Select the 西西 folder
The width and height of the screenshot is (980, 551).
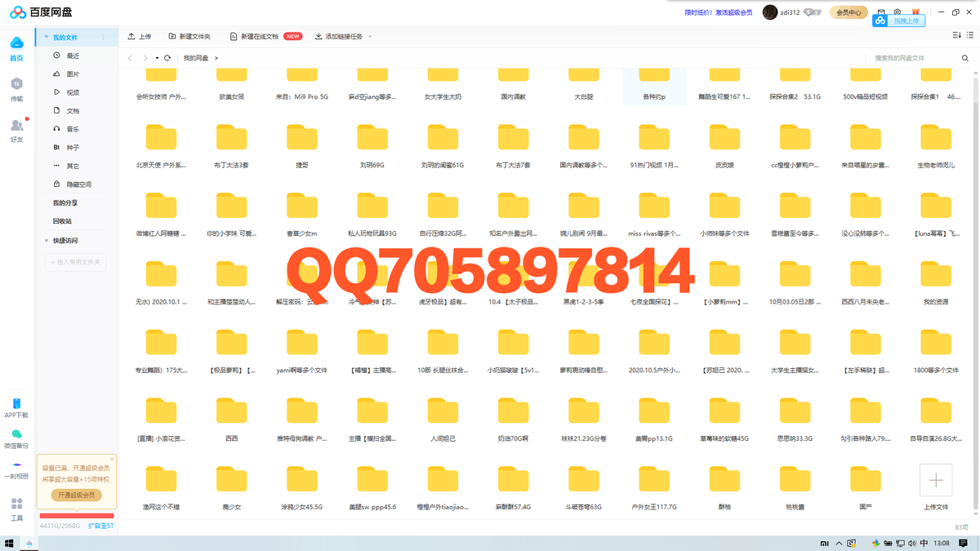(232, 420)
